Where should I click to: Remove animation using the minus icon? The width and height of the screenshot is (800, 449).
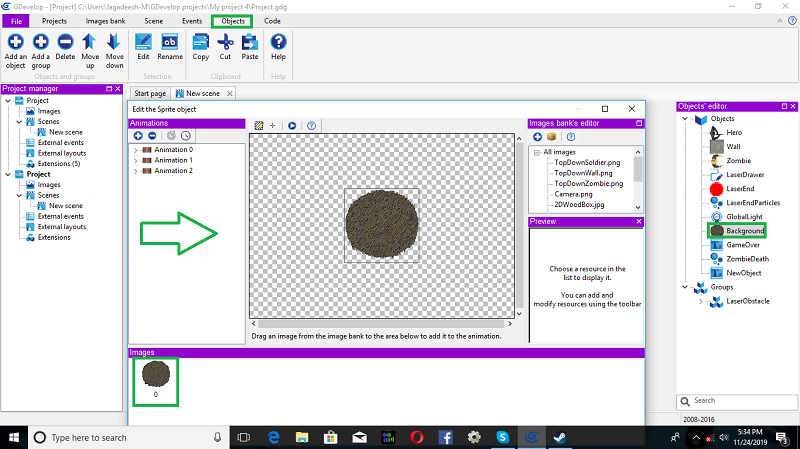click(x=152, y=135)
